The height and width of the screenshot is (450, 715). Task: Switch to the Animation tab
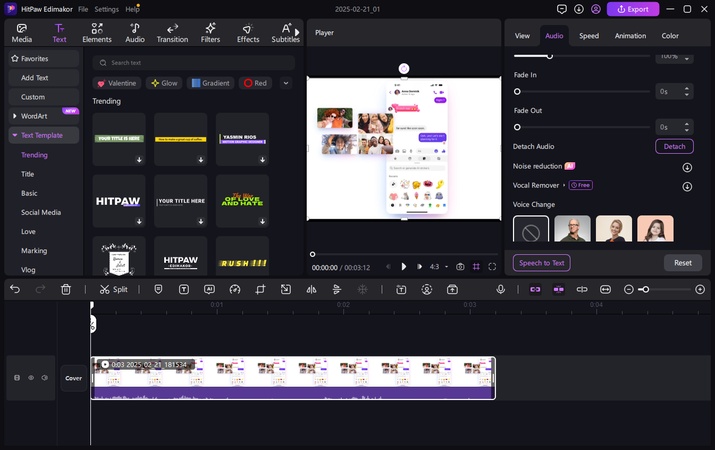[630, 36]
